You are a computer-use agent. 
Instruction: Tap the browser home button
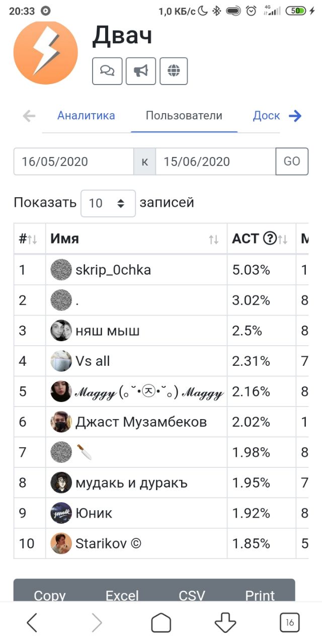(x=161, y=623)
